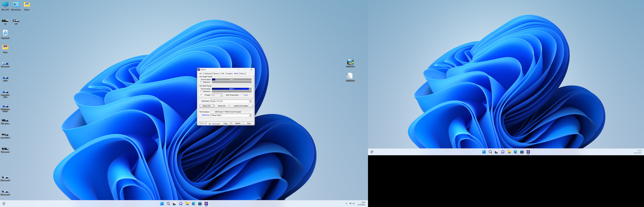Open the Progs folder icon

[5, 47]
